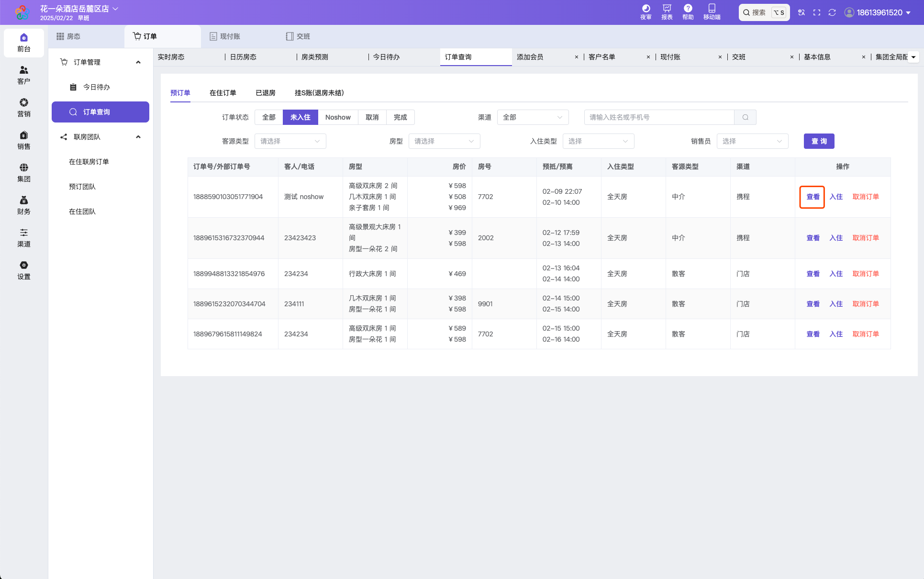The width and height of the screenshot is (924, 579).
Task: Click the search magnifier beside name field
Action: point(745,117)
